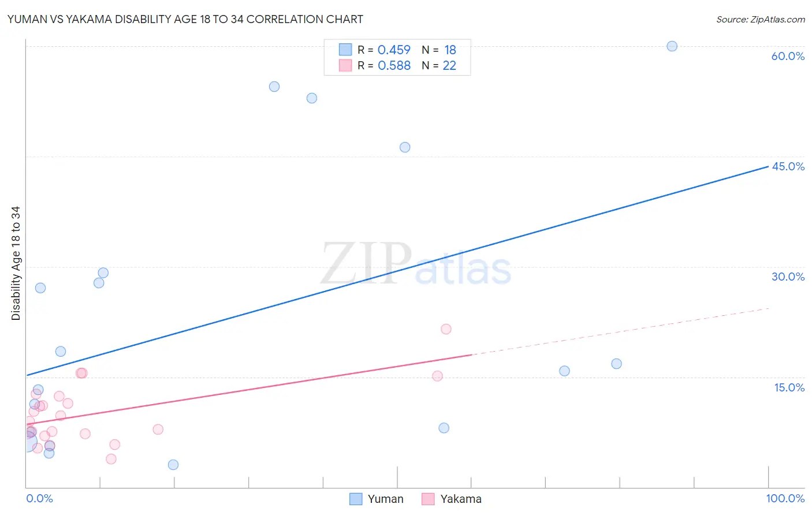This screenshot has height=515, width=812.
Task: Select the Yakama legend label
Action: point(461,499)
